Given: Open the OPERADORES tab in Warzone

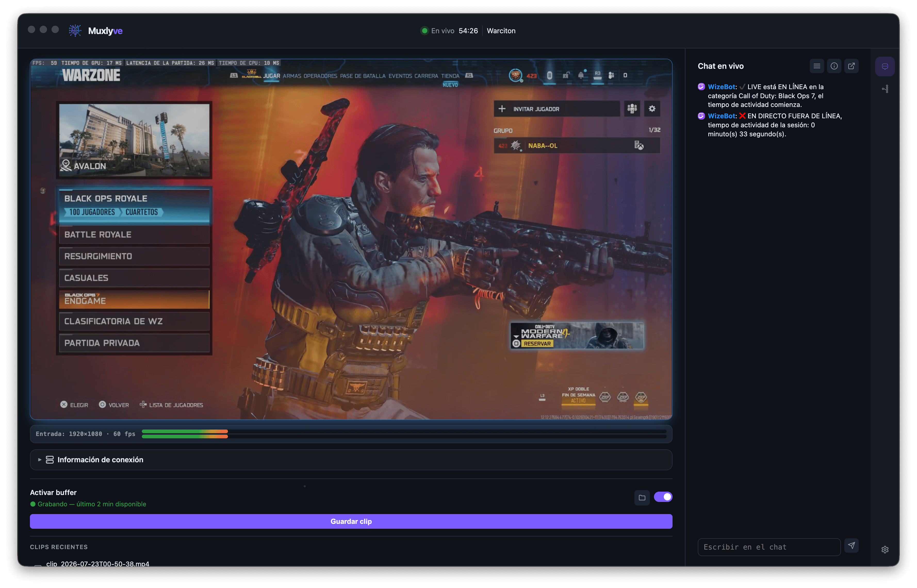Looking at the screenshot, I should [x=320, y=75].
